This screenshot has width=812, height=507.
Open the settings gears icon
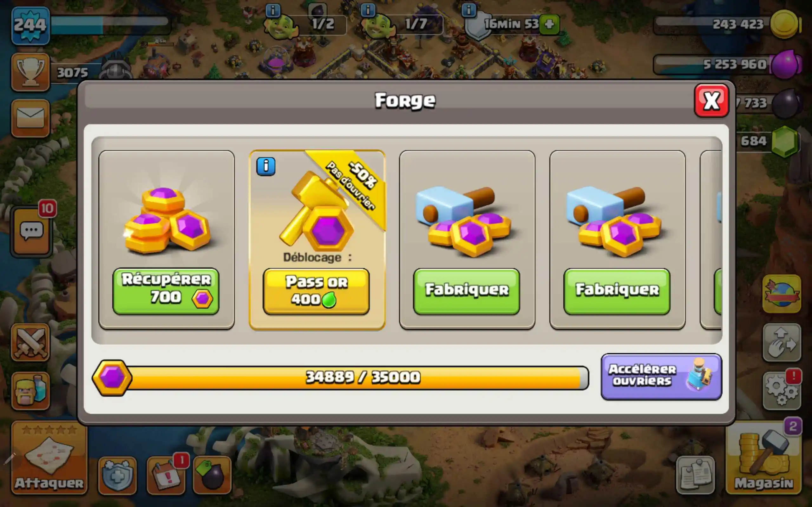(782, 391)
